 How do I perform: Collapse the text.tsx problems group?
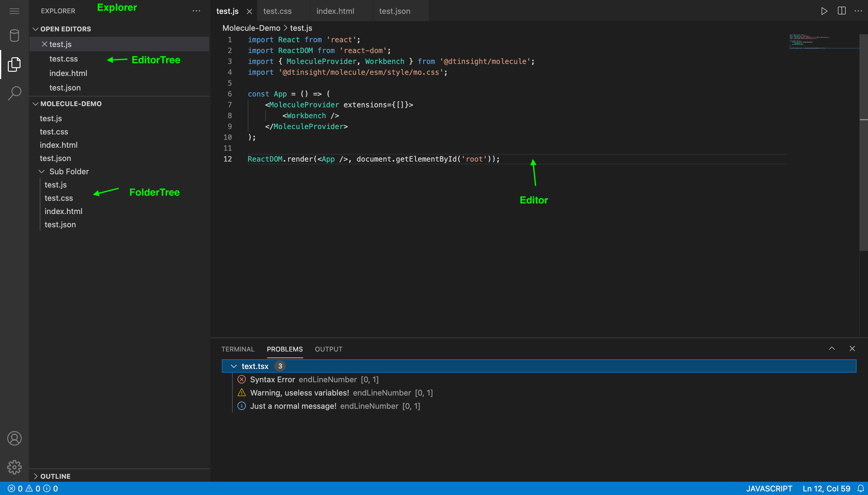coord(234,366)
